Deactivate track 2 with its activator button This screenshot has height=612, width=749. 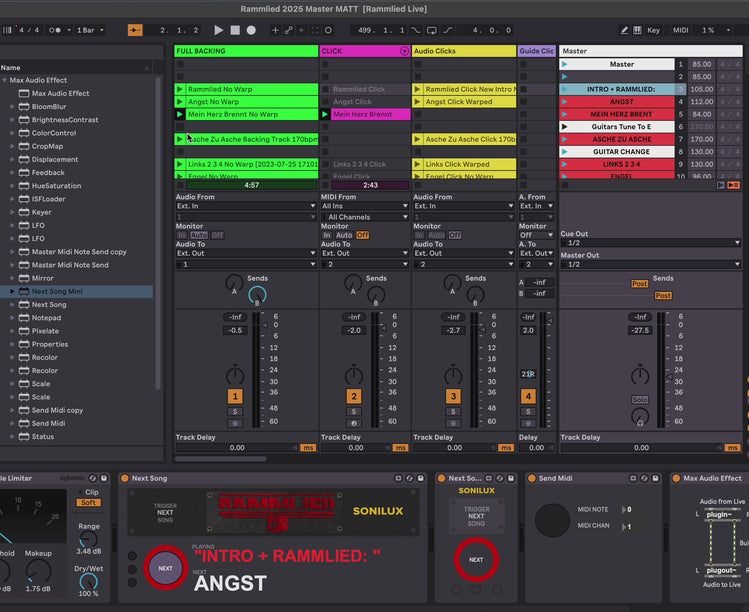pyautogui.click(x=352, y=397)
